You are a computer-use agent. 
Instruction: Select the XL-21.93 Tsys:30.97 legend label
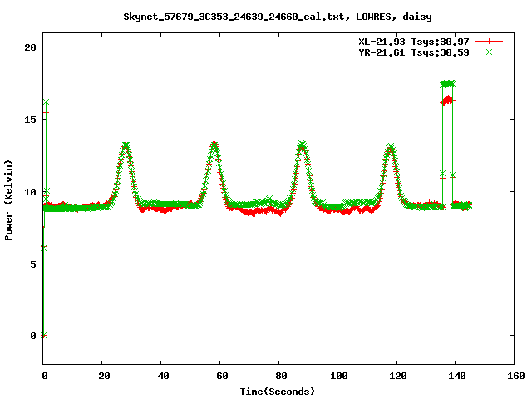tap(414, 42)
